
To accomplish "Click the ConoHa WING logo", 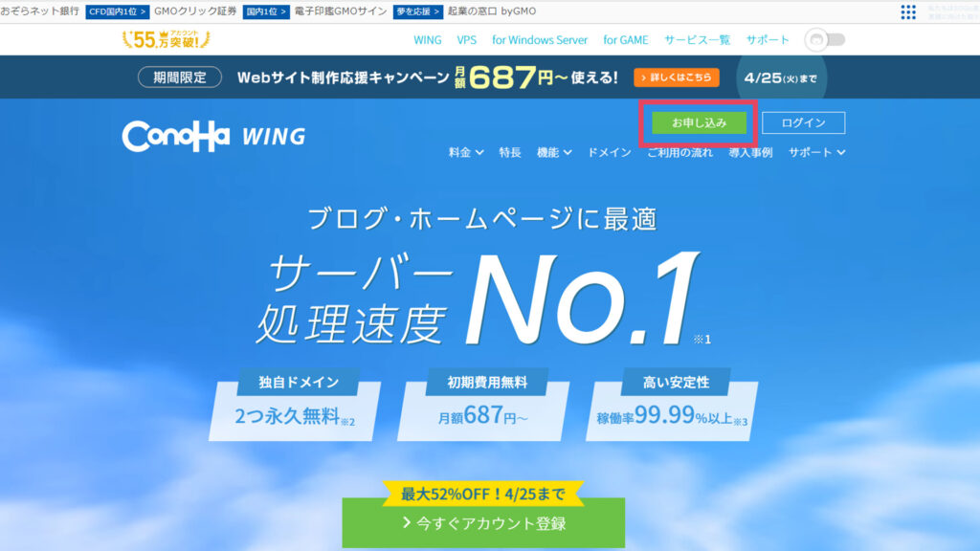I will click(213, 136).
